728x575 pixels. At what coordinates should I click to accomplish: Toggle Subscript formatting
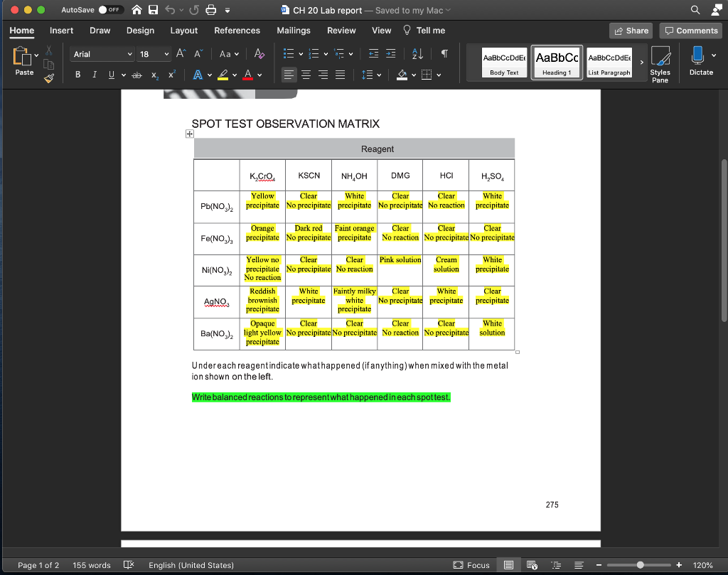(x=155, y=75)
